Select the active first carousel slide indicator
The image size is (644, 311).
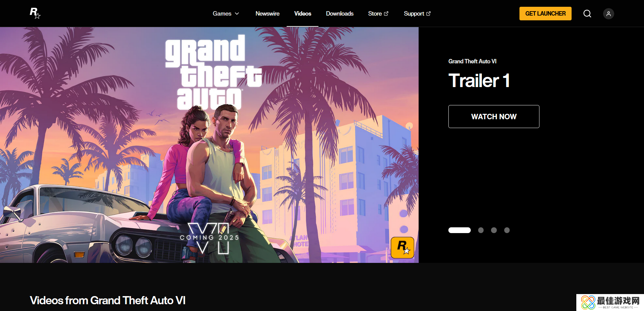tap(460, 230)
